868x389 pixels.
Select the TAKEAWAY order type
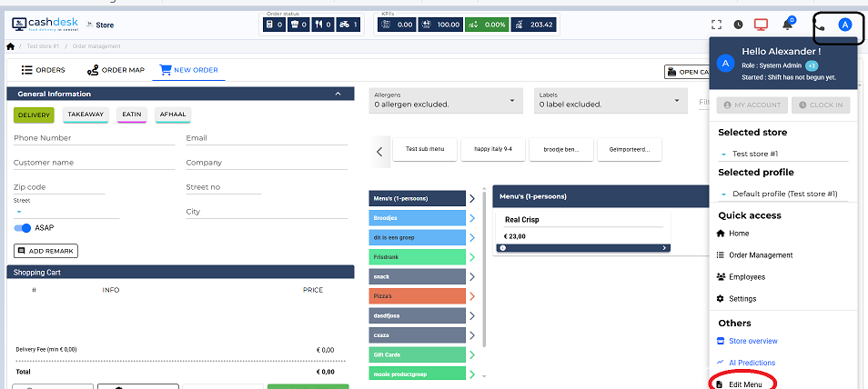pos(86,115)
